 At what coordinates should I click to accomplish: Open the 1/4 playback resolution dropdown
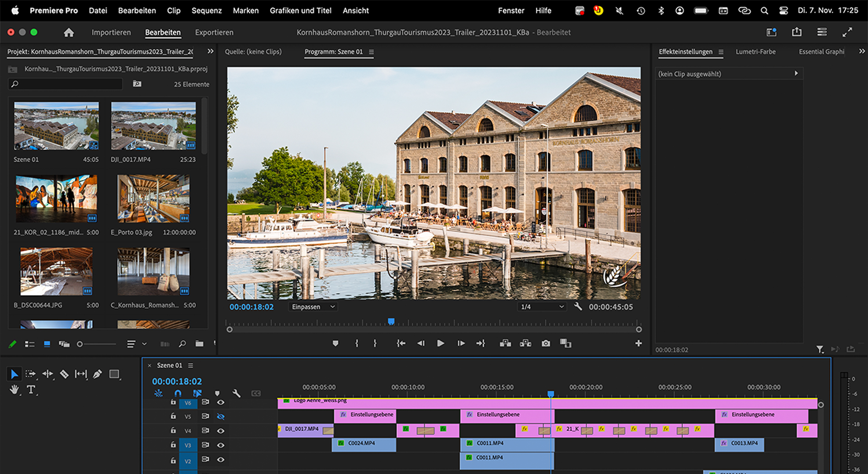tap(541, 307)
